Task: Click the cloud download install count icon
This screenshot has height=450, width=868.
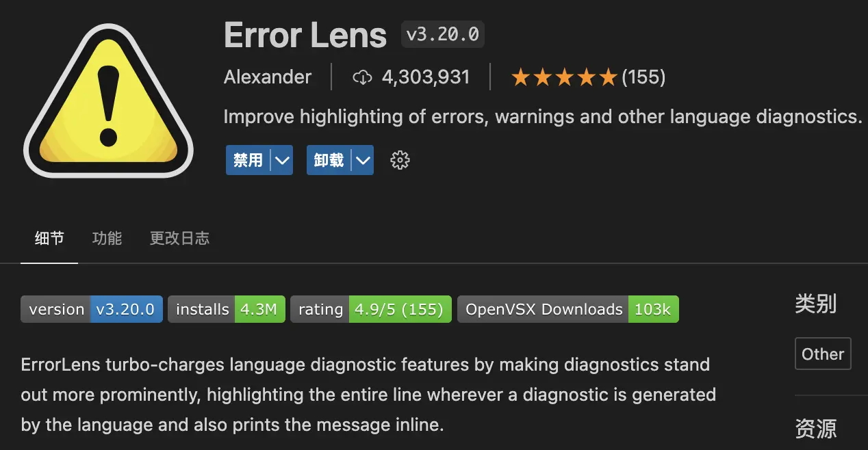Action: (x=362, y=77)
